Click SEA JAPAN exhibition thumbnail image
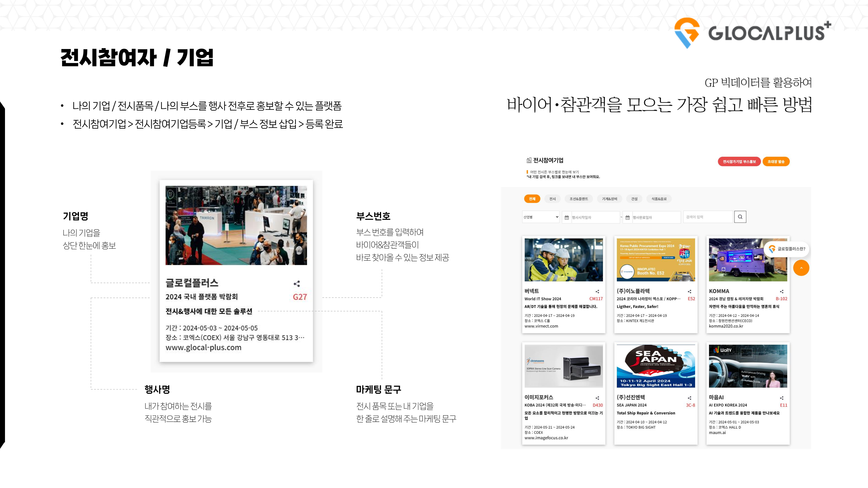 point(655,366)
